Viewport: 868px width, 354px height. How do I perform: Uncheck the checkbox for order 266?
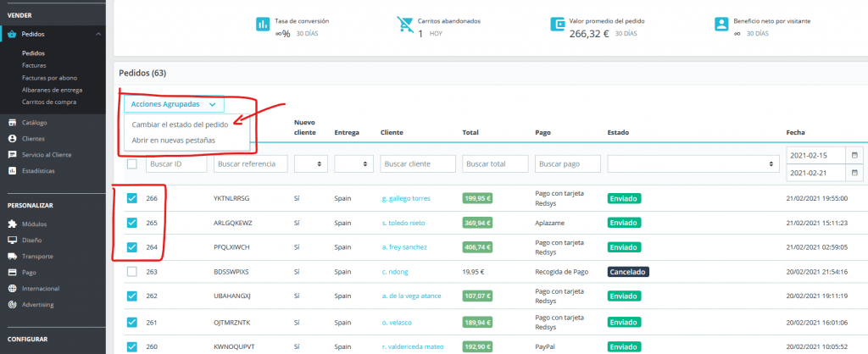pyautogui.click(x=131, y=198)
